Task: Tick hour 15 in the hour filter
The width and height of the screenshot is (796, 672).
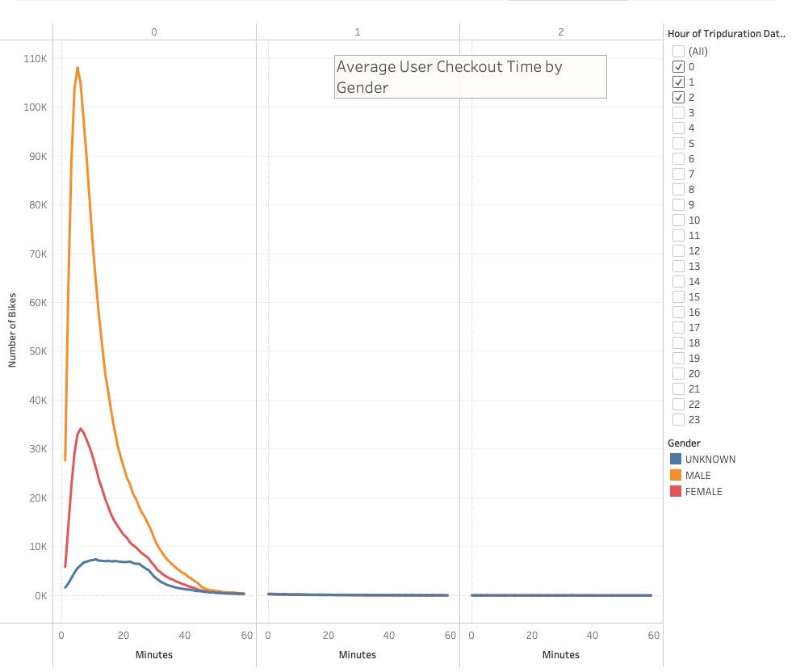Action: (x=678, y=296)
